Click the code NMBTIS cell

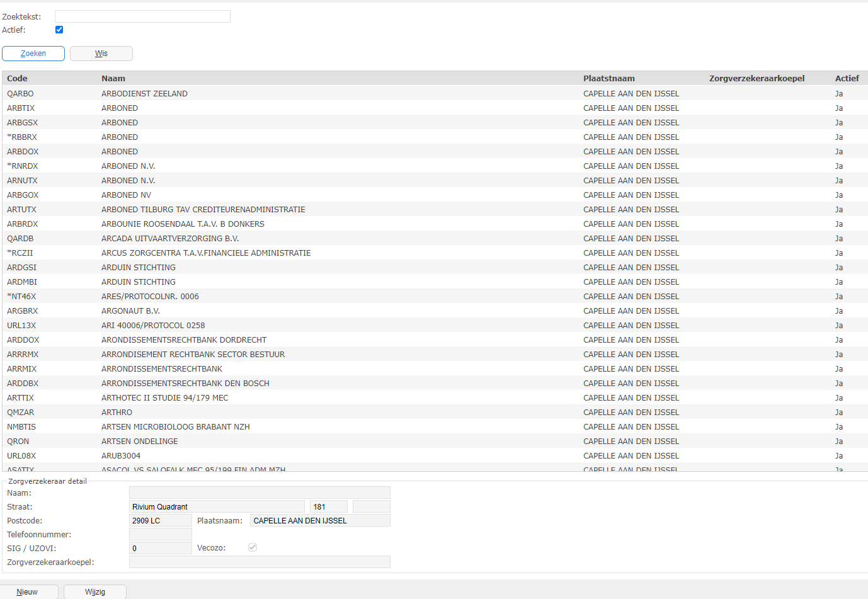point(21,426)
